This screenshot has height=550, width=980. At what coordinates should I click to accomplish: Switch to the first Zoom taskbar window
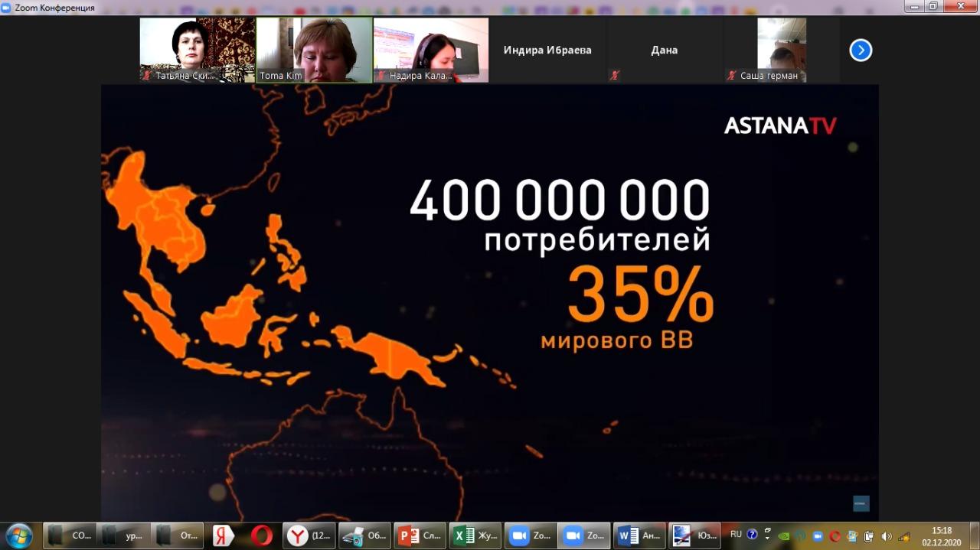(530, 535)
